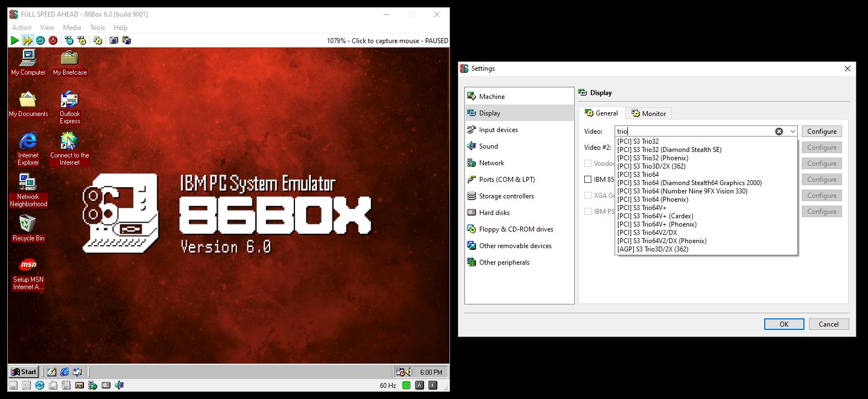Open Ports (COM & LPT) category

pos(519,179)
